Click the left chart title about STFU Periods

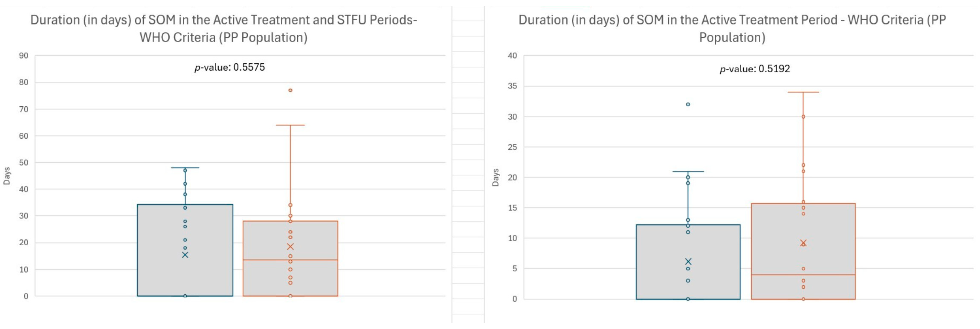[223, 29]
